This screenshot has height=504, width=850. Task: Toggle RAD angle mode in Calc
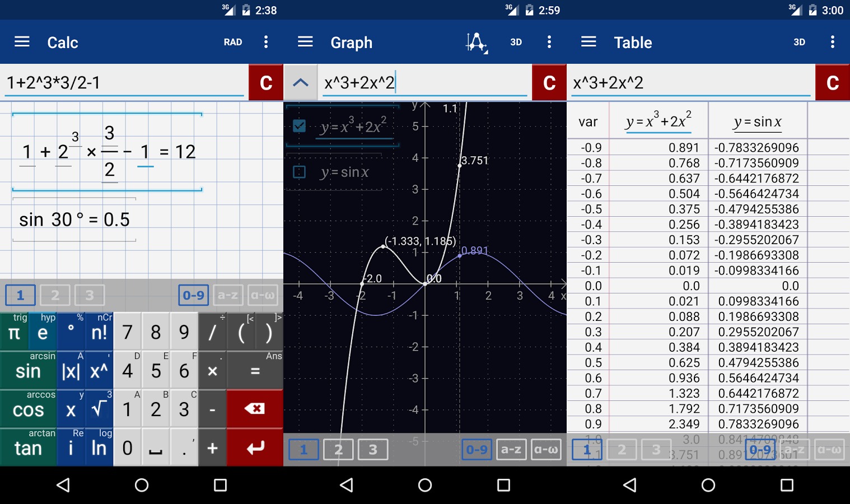pos(233,42)
